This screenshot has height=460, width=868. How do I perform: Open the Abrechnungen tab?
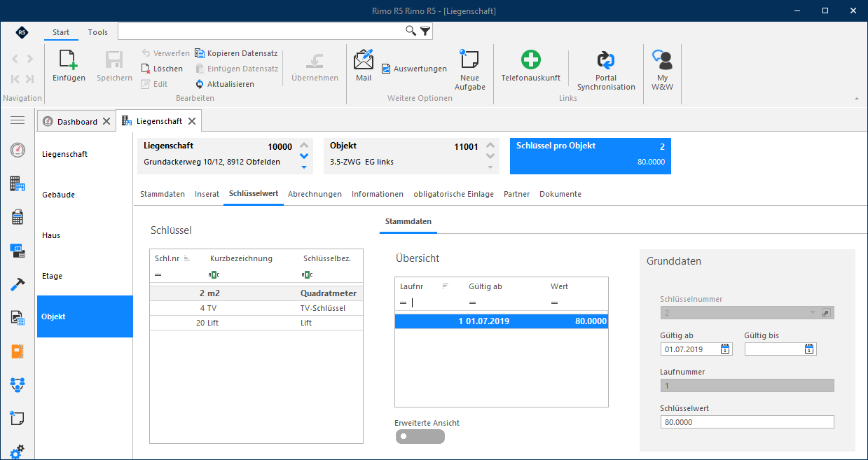[x=315, y=194]
